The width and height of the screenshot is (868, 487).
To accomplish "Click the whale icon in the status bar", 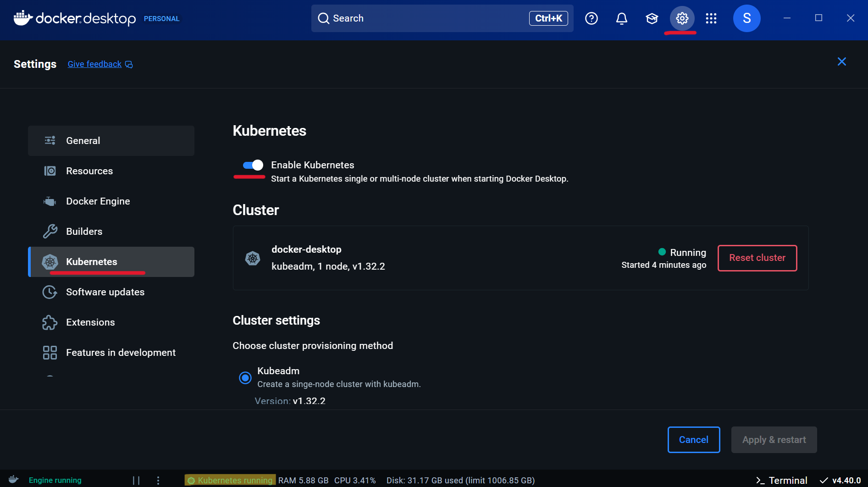I will [x=14, y=480].
